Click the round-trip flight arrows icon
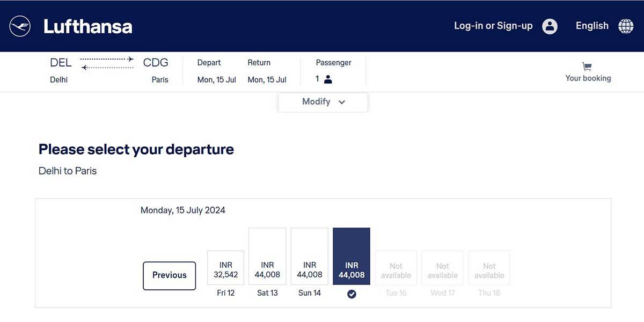 pos(106,63)
